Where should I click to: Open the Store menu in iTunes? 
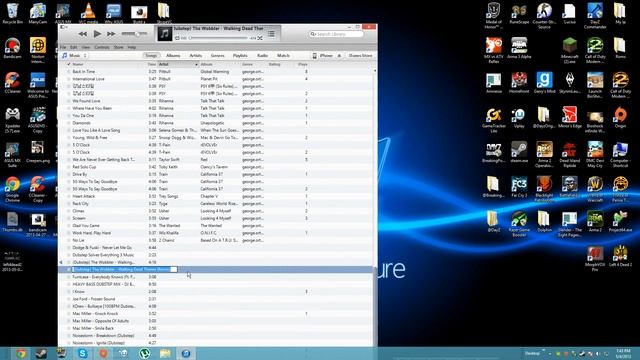118,47
